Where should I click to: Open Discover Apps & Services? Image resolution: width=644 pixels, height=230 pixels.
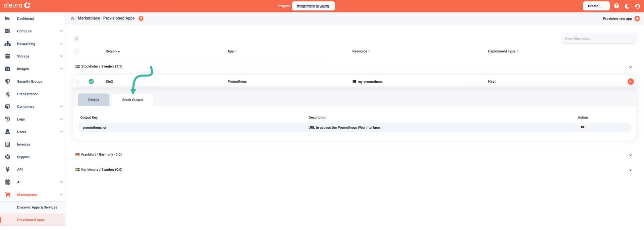(37, 207)
